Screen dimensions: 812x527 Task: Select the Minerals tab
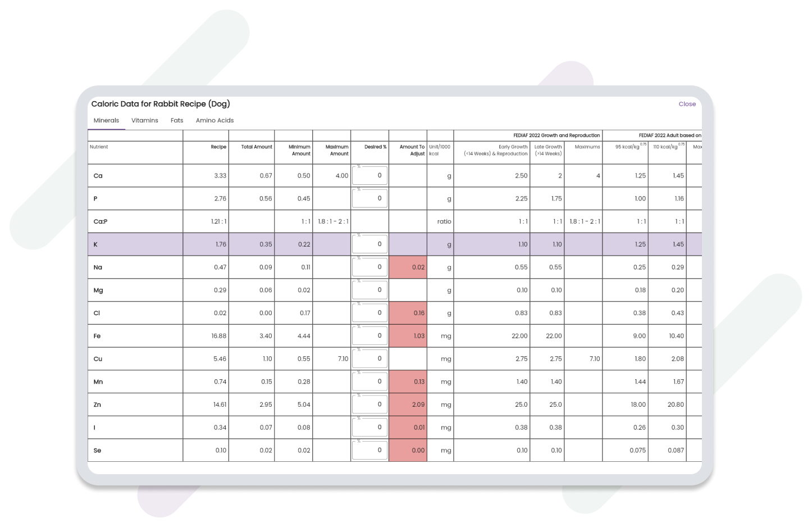coord(106,120)
